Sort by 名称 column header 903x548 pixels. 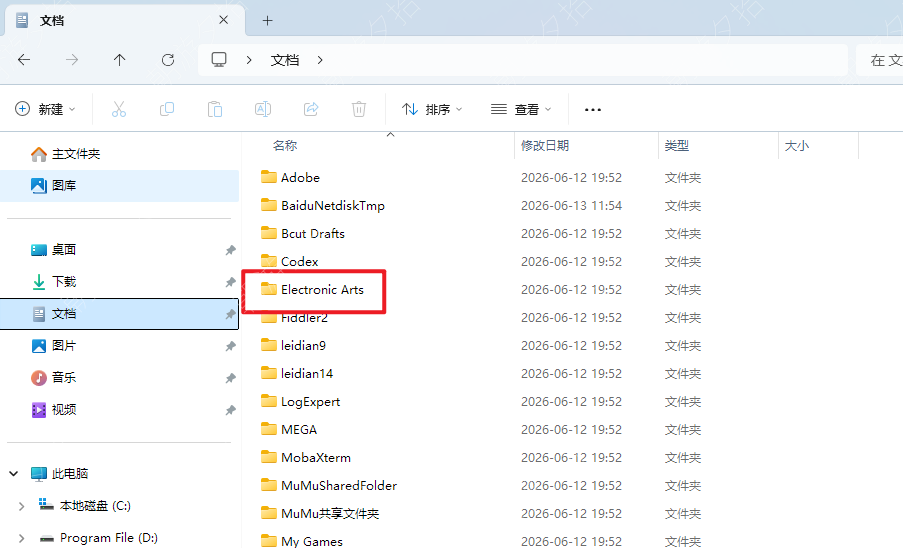point(285,146)
